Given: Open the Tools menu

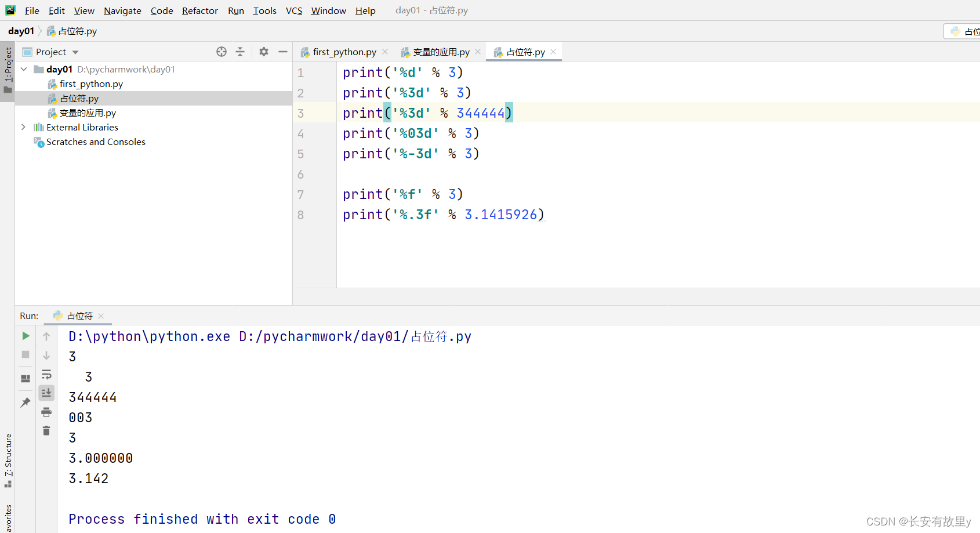Looking at the screenshot, I should (265, 10).
